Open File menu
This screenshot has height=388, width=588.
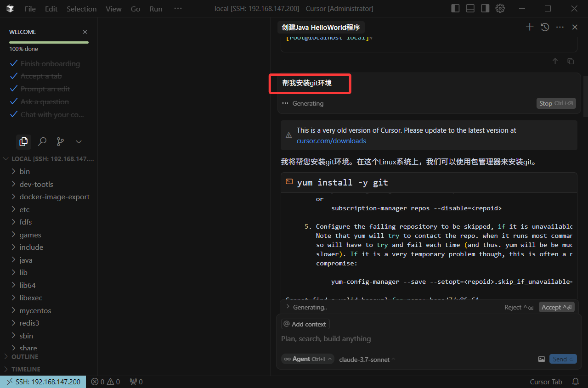click(30, 9)
